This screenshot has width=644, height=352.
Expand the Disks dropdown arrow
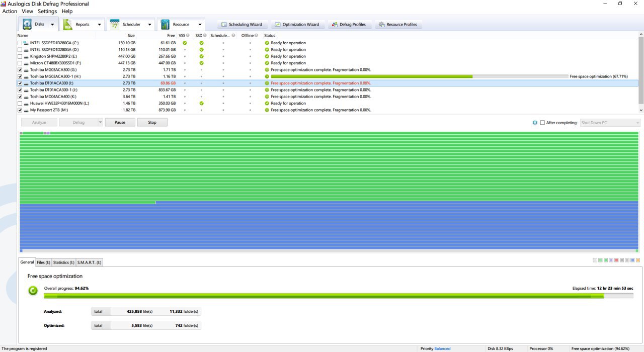click(x=52, y=24)
